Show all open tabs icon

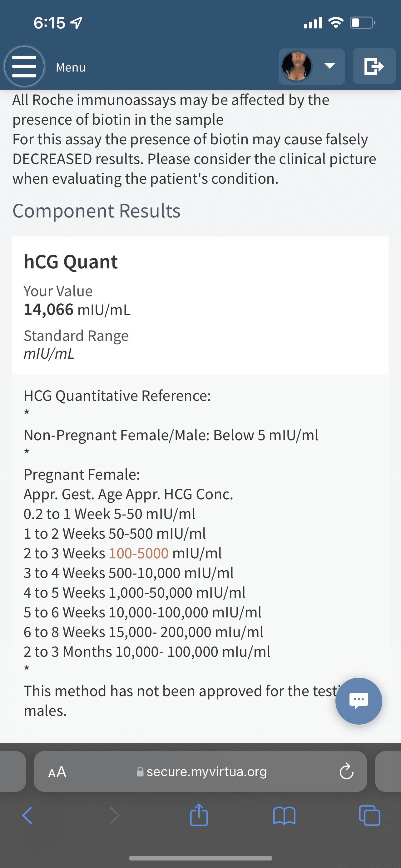370,816
